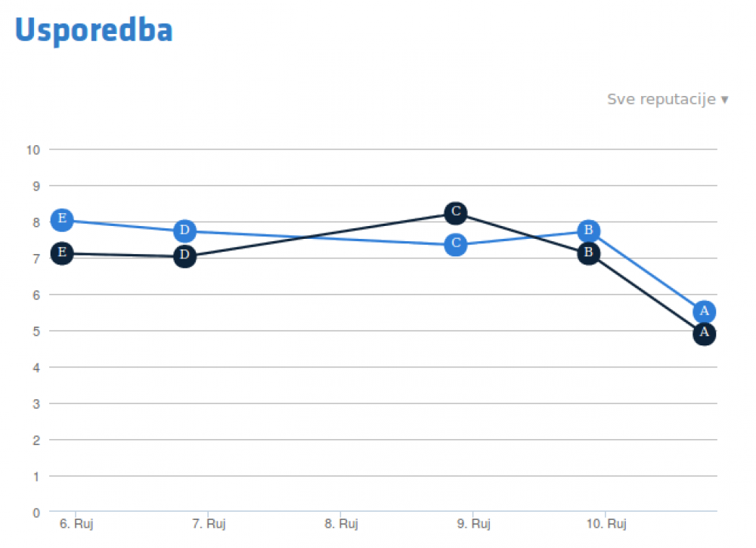Image resolution: width=756 pixels, height=548 pixels.
Task: Click the Usporedba heading
Action: 94,30
